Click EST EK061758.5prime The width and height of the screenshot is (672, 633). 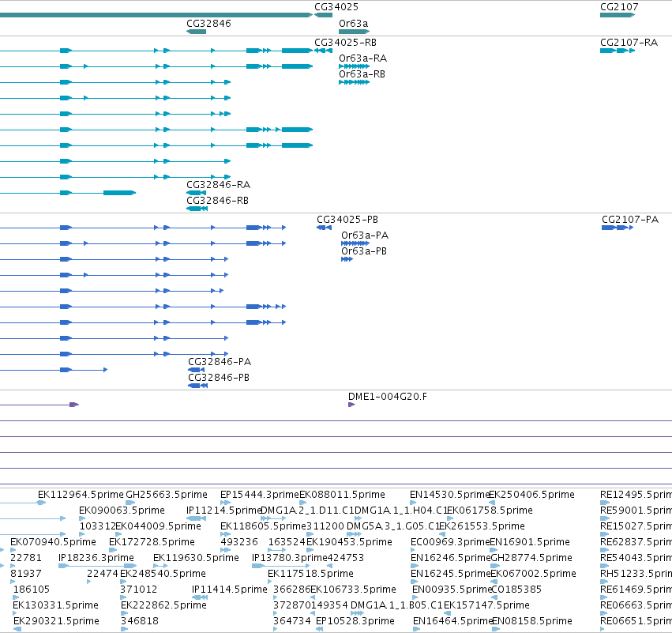point(490,511)
